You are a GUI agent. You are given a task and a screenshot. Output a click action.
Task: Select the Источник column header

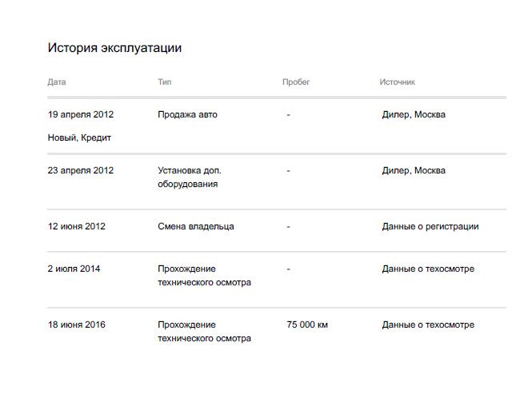pyautogui.click(x=397, y=82)
